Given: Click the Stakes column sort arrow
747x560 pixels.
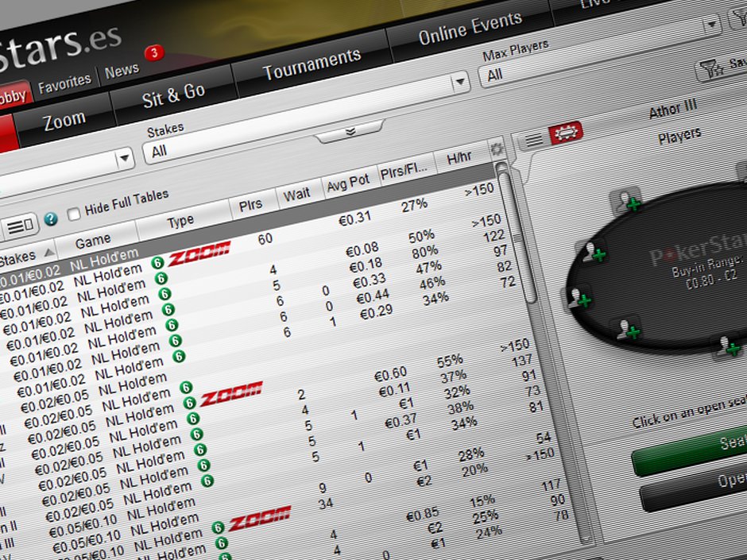Looking at the screenshot, I should coord(48,253).
